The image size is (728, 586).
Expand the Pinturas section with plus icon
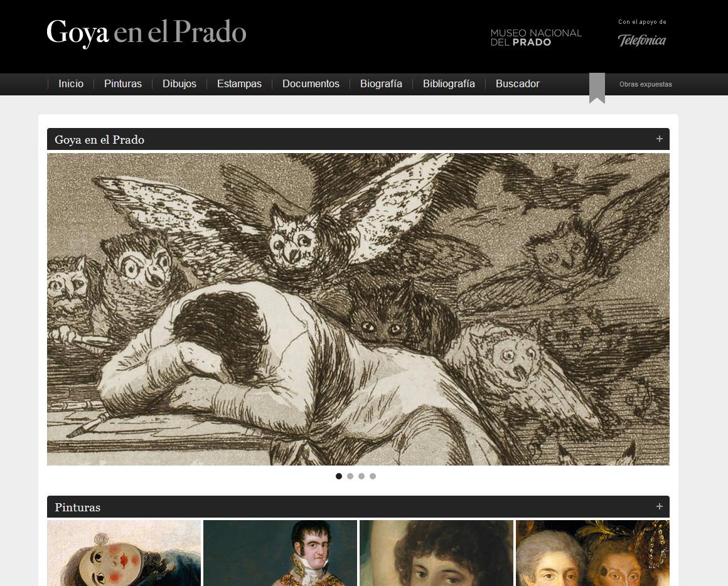660,507
